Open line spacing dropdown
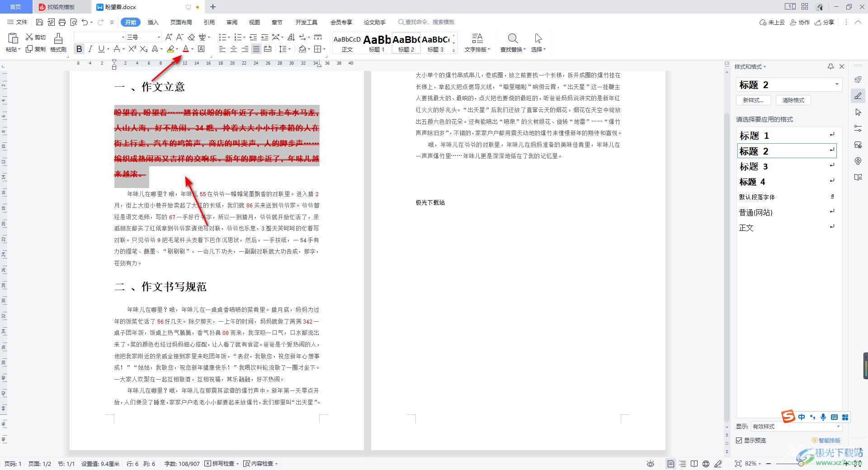The image size is (868, 470). 290,49
